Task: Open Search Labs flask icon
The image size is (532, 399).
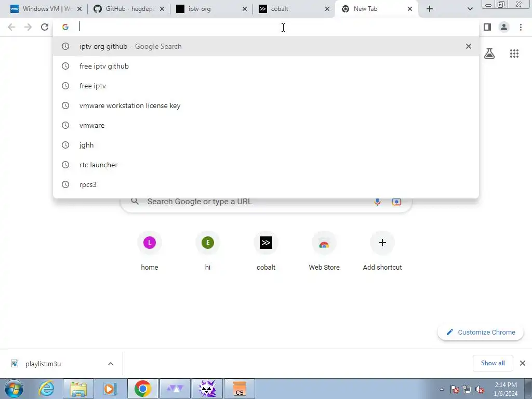Action: [x=489, y=54]
